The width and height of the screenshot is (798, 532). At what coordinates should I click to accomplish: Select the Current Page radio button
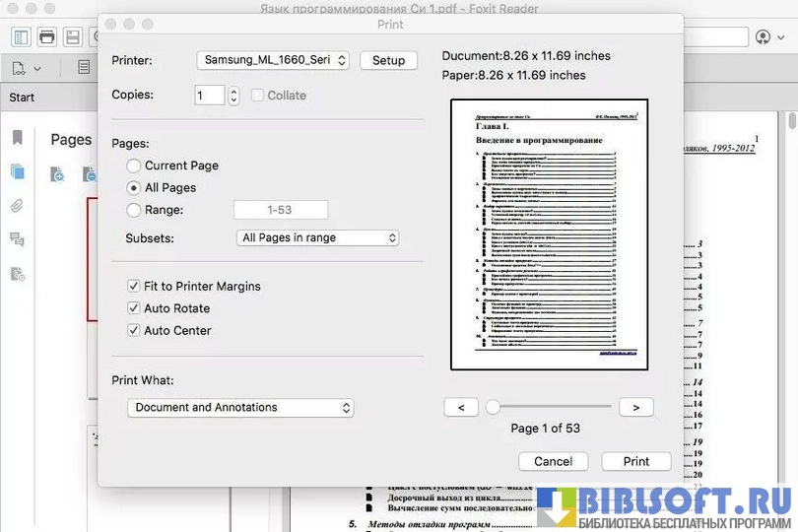pos(134,166)
